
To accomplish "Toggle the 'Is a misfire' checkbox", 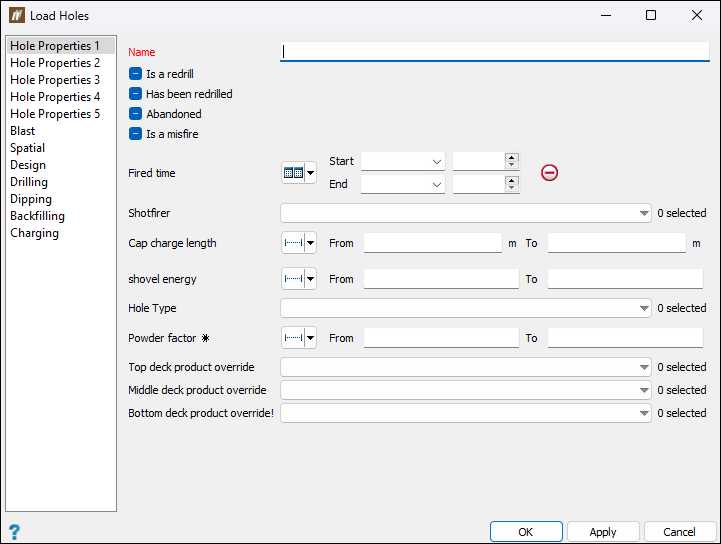I will (136, 134).
